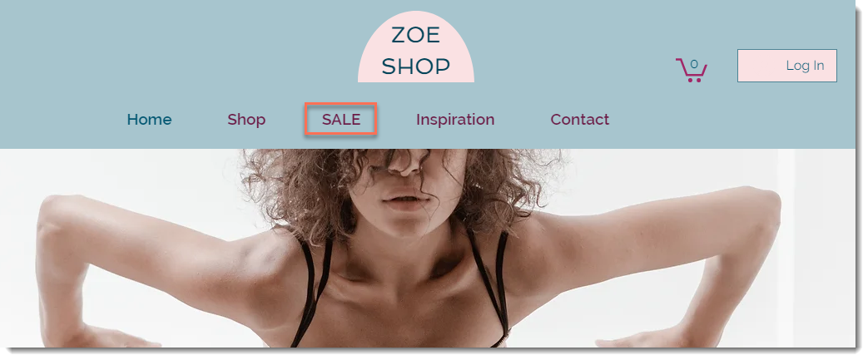The height and width of the screenshot is (360, 868).
Task: Click the cart item count badge showing 0
Action: pyautogui.click(x=694, y=63)
